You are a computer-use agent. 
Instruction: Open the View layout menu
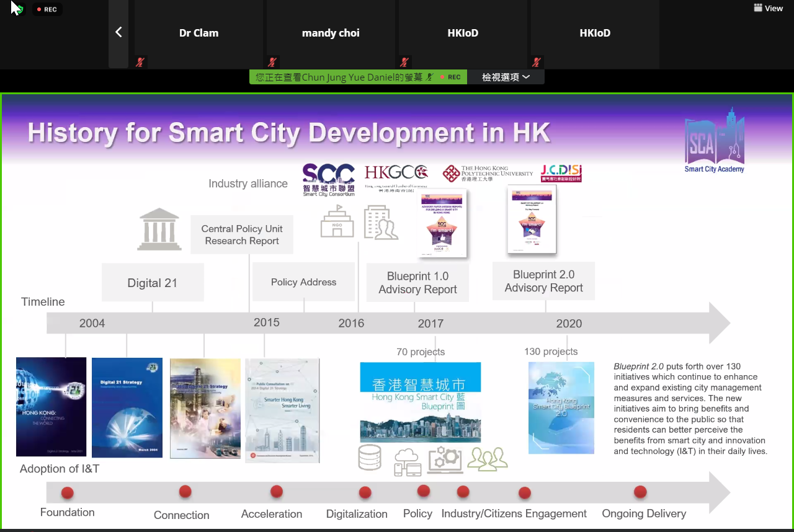click(768, 8)
